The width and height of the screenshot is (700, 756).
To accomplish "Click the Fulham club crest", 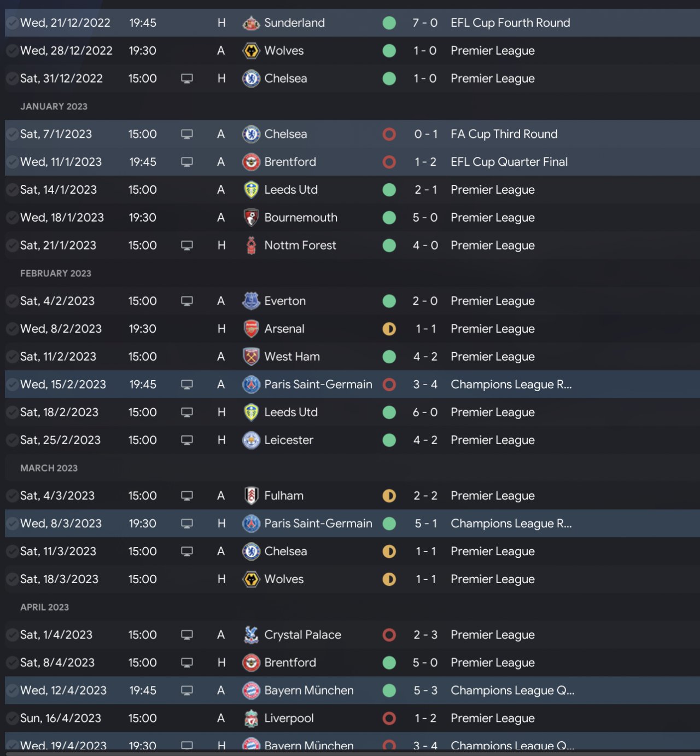I will [251, 496].
